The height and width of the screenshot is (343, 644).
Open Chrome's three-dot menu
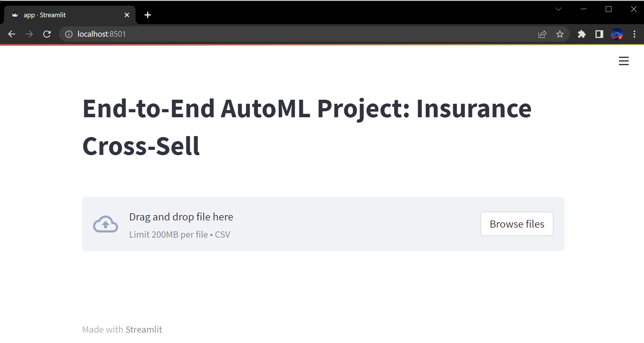(x=634, y=34)
